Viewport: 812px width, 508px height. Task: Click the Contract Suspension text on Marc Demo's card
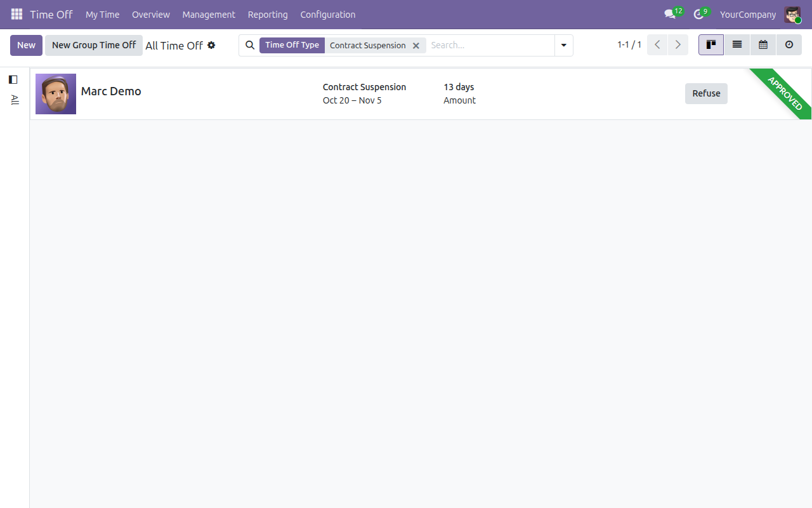point(364,87)
